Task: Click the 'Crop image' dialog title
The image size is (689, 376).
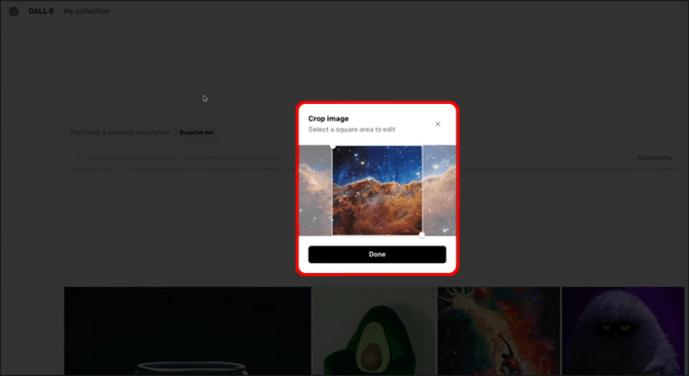Action: coord(328,119)
